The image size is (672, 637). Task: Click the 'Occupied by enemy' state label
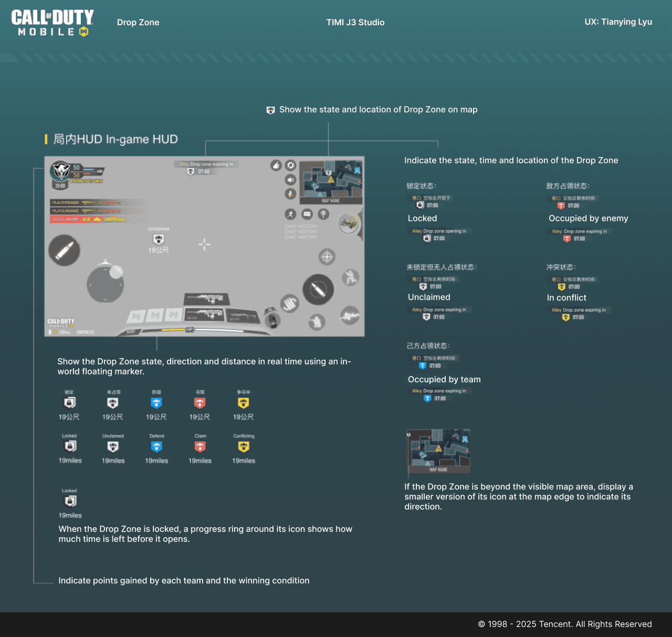pyautogui.click(x=589, y=218)
